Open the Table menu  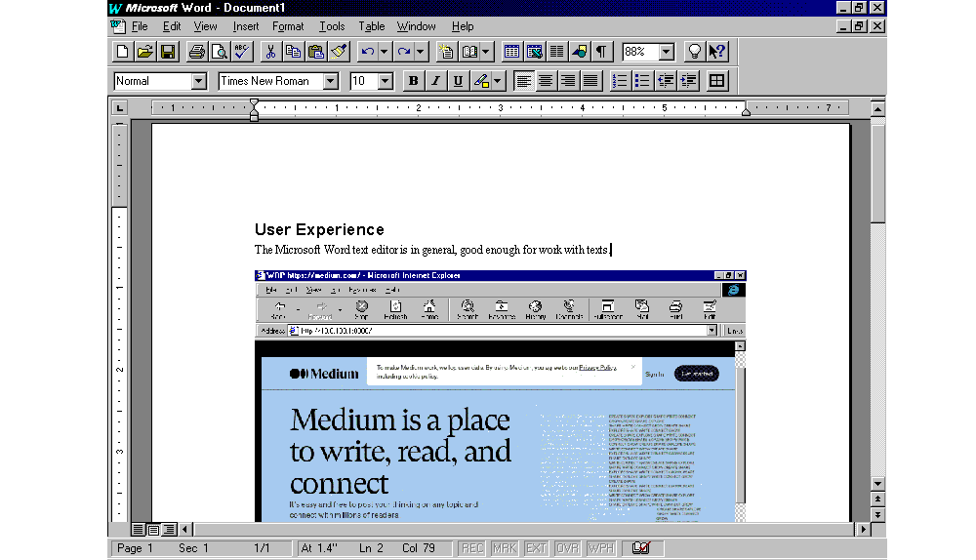(x=372, y=26)
